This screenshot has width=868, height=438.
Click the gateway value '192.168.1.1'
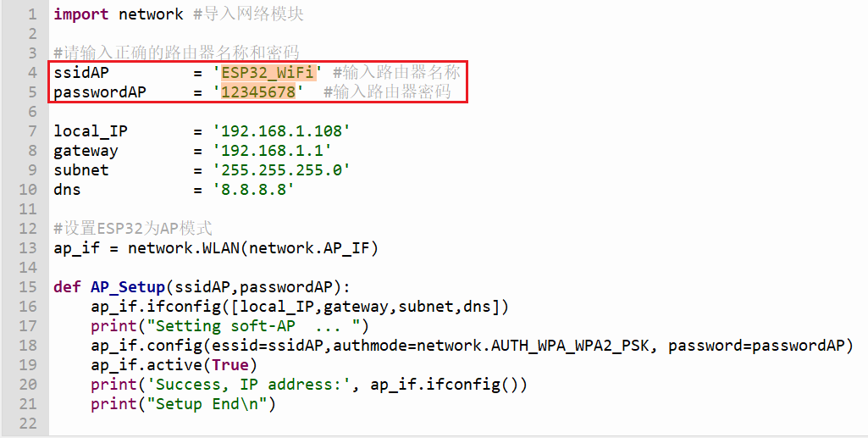coord(273,151)
